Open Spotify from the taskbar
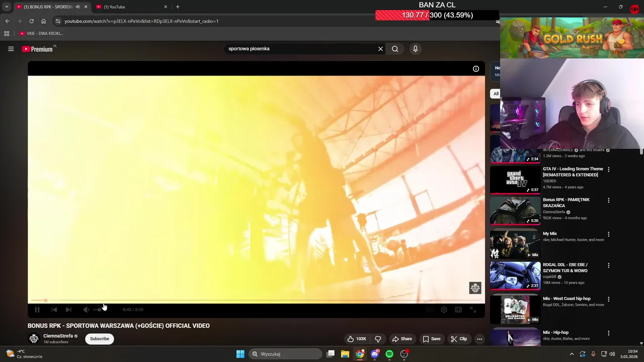Viewport: 644px width, 362px height. click(389, 354)
